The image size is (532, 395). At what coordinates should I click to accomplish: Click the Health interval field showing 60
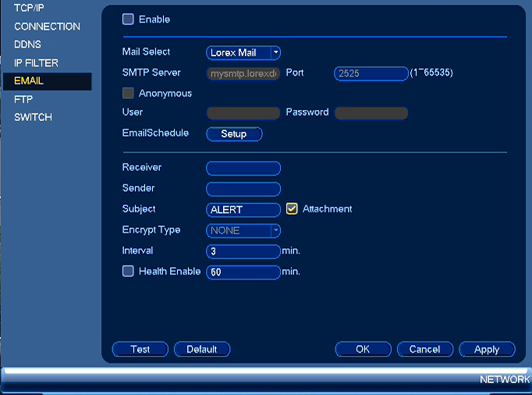(x=243, y=272)
